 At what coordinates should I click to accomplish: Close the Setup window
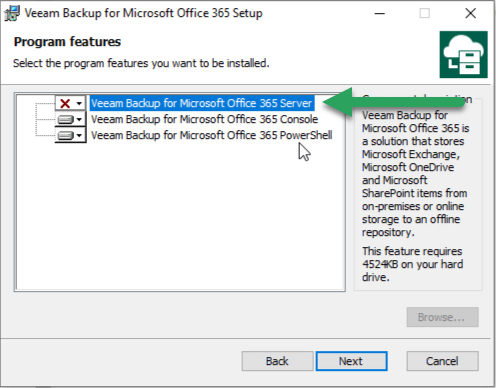coord(470,13)
